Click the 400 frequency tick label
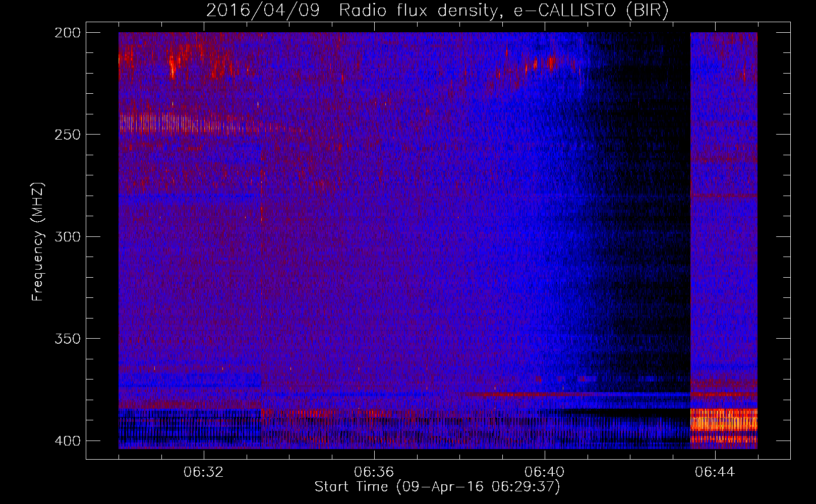The width and height of the screenshot is (816, 504). [68, 441]
